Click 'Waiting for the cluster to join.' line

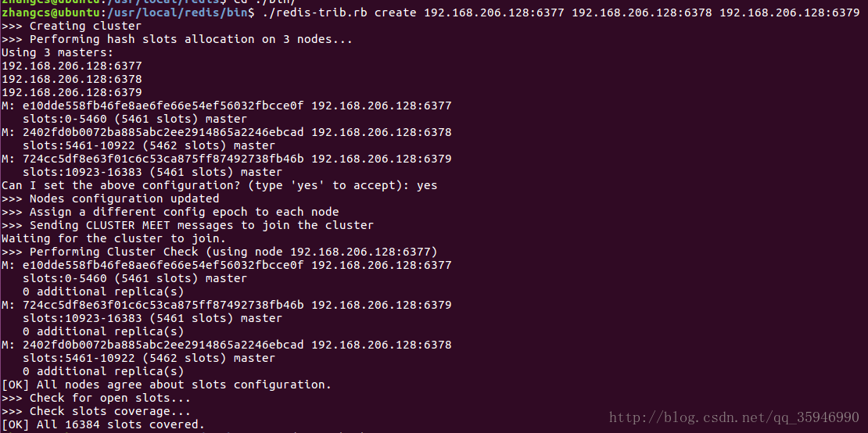[113, 238]
